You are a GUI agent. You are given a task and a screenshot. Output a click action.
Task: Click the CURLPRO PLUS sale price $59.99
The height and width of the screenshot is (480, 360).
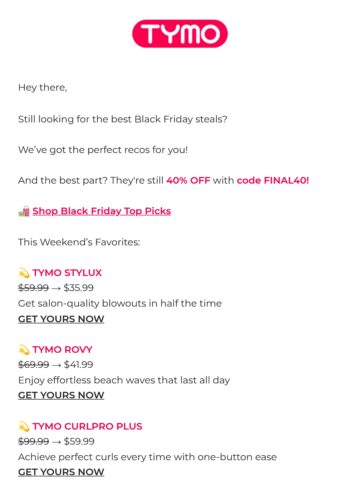(79, 441)
